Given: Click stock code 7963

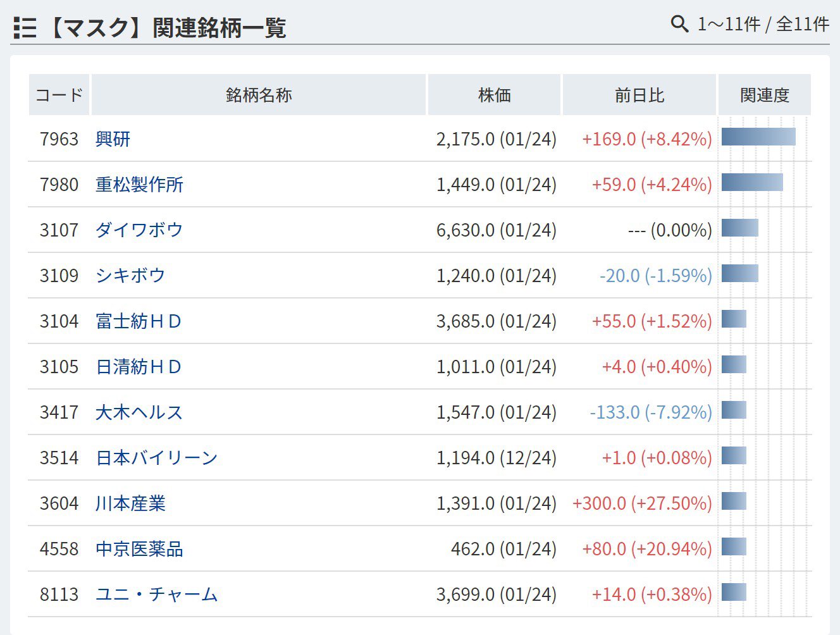Looking at the screenshot, I should click(x=59, y=139).
